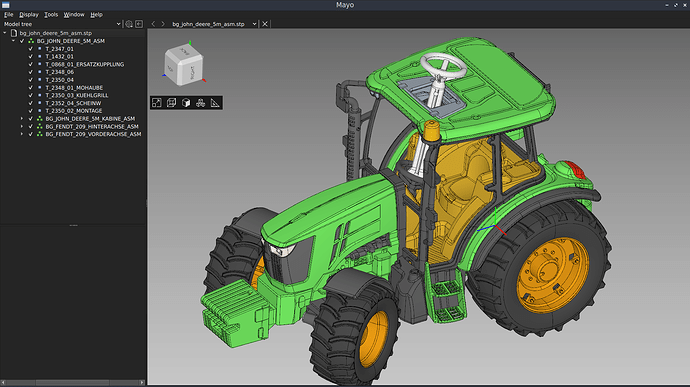Open the Window menu

pos(74,15)
